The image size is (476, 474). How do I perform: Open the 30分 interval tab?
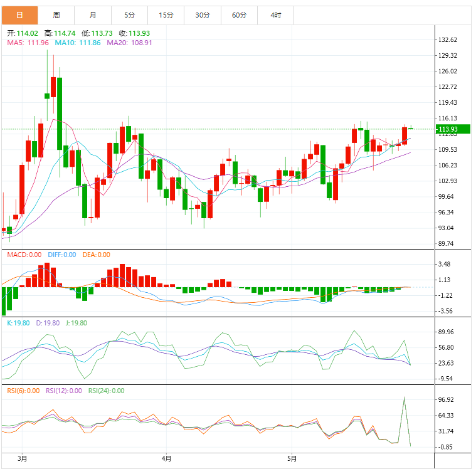203,15
